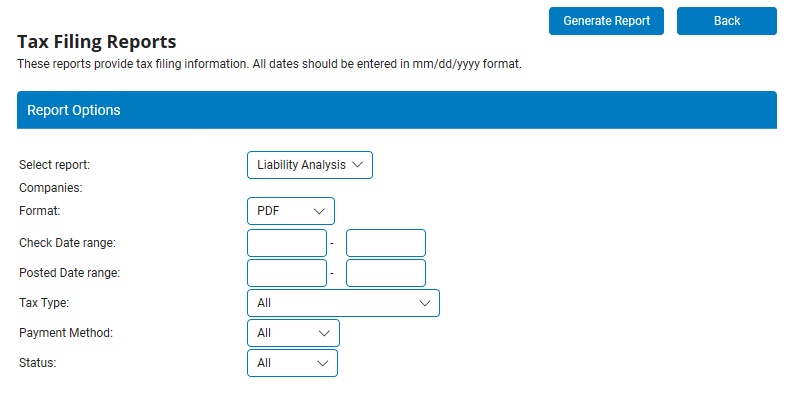Click the "Format:" label
The image size is (789, 420).
[40, 211]
